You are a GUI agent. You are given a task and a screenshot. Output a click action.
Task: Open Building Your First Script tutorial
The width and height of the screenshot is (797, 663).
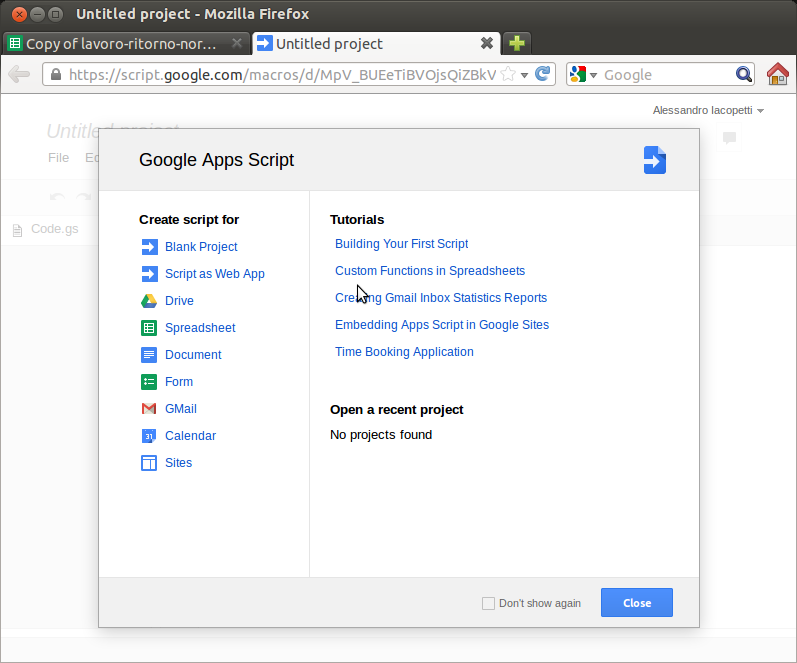click(402, 244)
